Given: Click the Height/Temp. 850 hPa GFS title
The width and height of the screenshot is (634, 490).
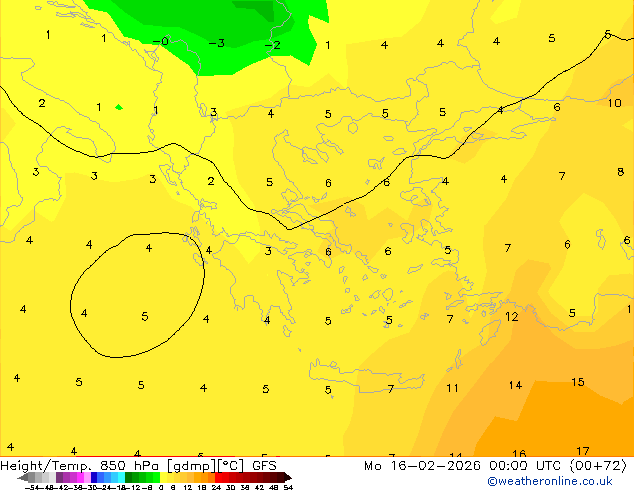Looking at the screenshot, I should (138, 466).
